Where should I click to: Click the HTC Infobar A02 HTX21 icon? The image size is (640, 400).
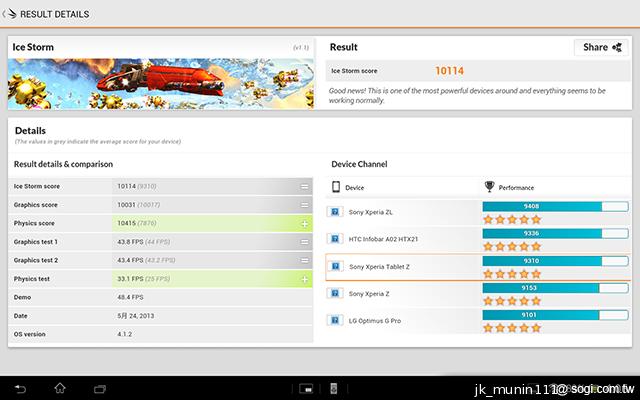click(x=335, y=239)
